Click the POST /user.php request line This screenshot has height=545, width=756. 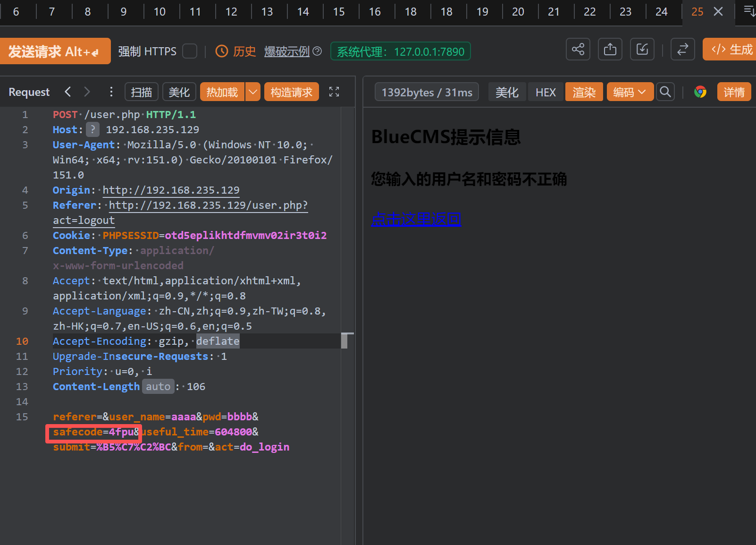[x=125, y=114]
